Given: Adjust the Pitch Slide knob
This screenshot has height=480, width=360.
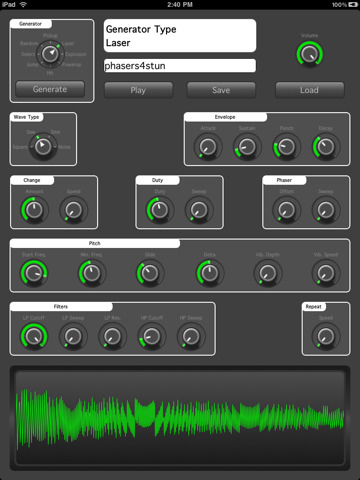Looking at the screenshot, I should (x=150, y=273).
